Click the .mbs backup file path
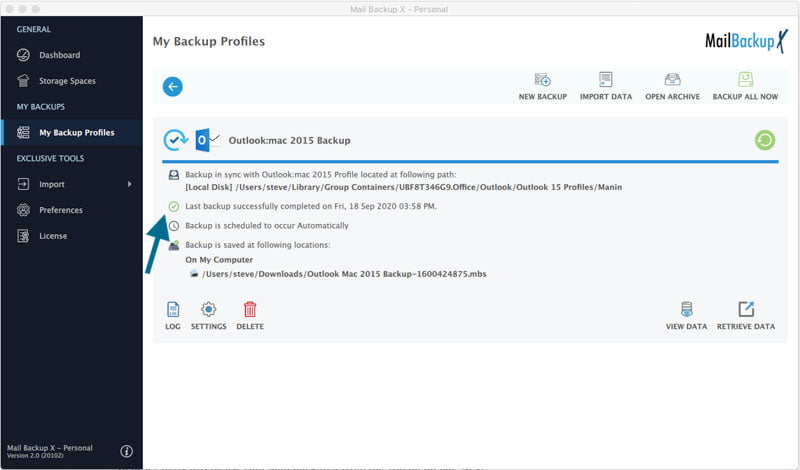 pos(344,274)
